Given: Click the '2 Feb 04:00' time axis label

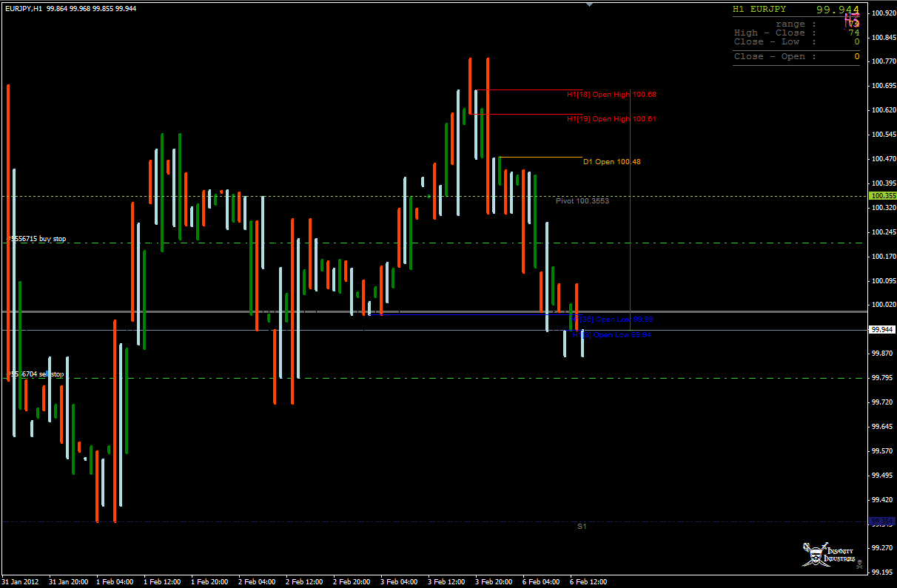Looking at the screenshot, I should click(x=257, y=582).
